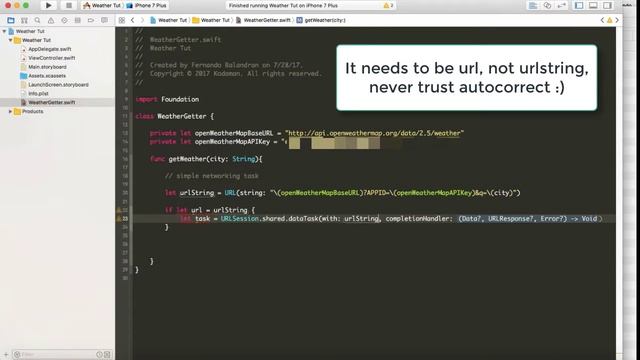This screenshot has width=640, height=360.
Task: Toggle source-control status filter icon
Action: tap(107, 354)
